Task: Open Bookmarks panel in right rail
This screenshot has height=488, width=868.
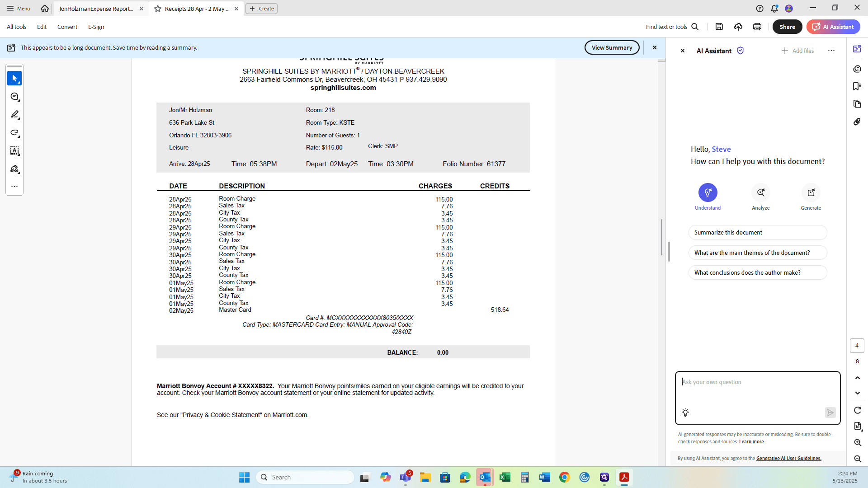Action: point(857,86)
